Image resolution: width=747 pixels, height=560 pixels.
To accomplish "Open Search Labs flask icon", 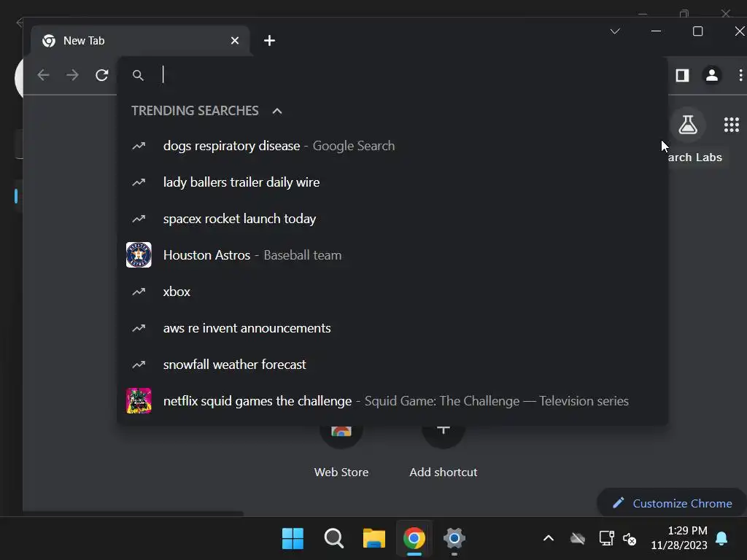I will click(688, 125).
